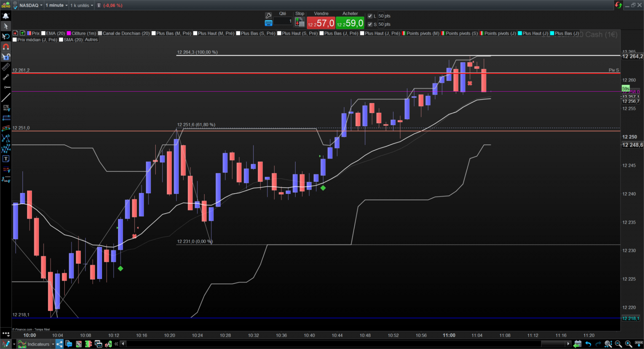Click the red Vendre sell button
This screenshot has width=644, height=349.
click(321, 23)
